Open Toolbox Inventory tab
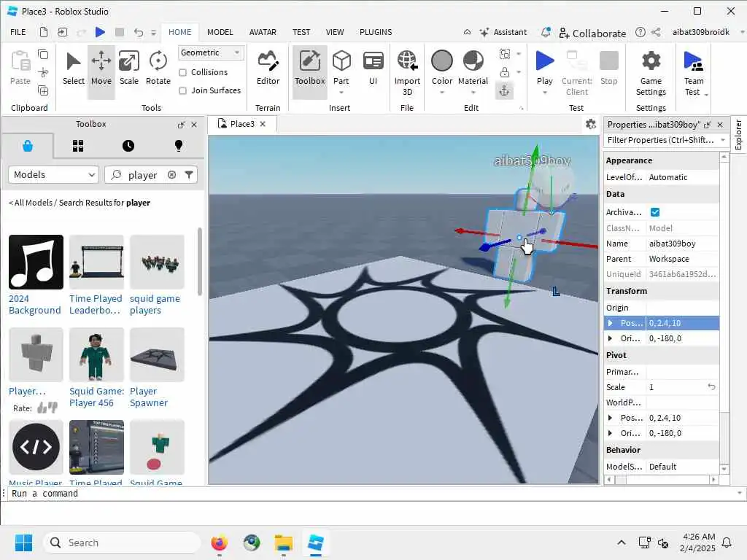Viewport: 747px width, 560px height. pos(77,146)
